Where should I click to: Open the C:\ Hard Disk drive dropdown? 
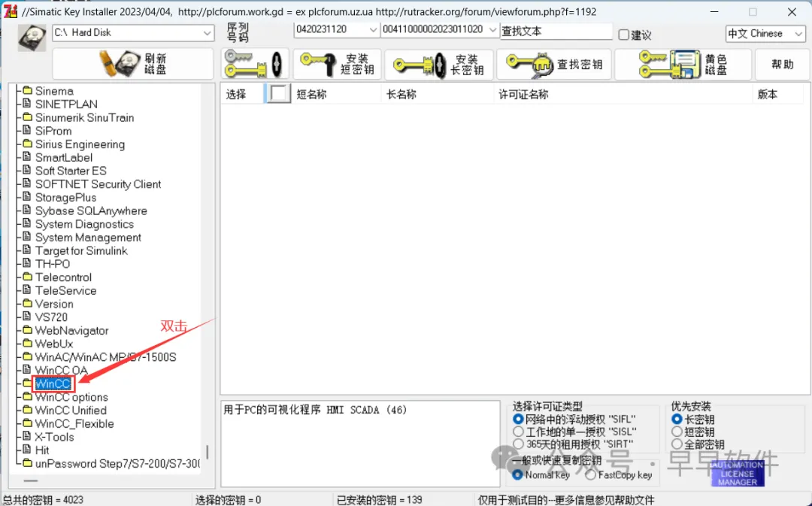(133, 32)
